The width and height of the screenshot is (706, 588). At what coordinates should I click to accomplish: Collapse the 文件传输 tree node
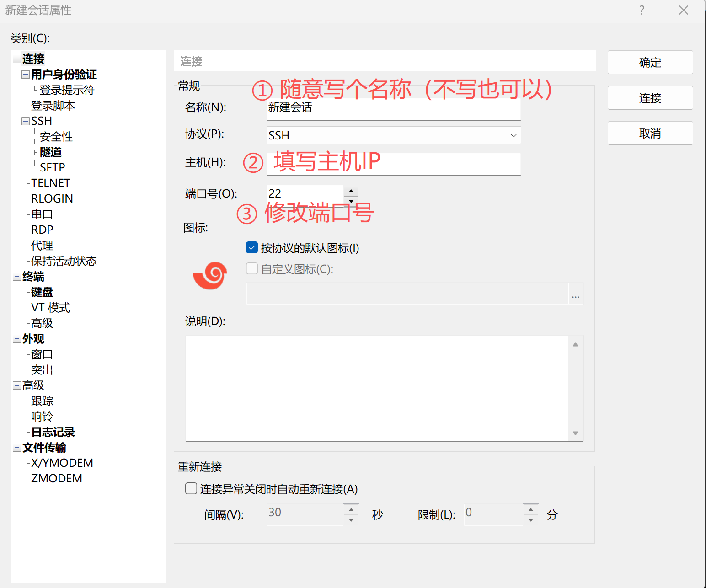(17, 448)
